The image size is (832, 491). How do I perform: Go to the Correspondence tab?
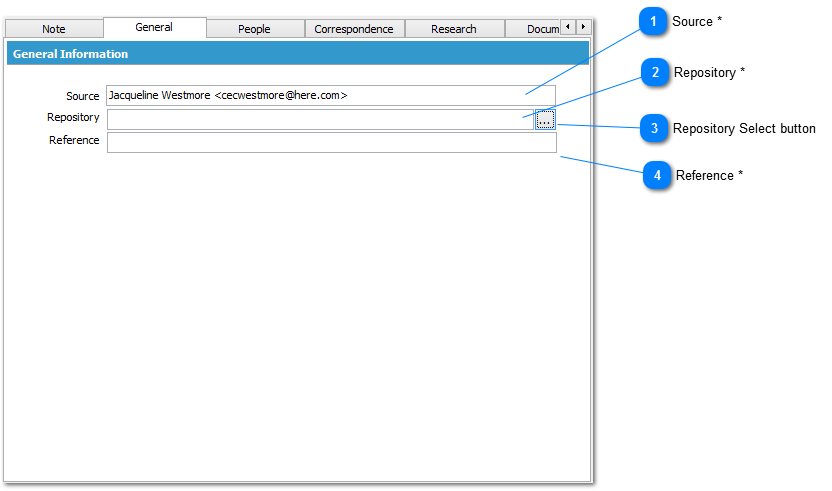pyautogui.click(x=354, y=29)
